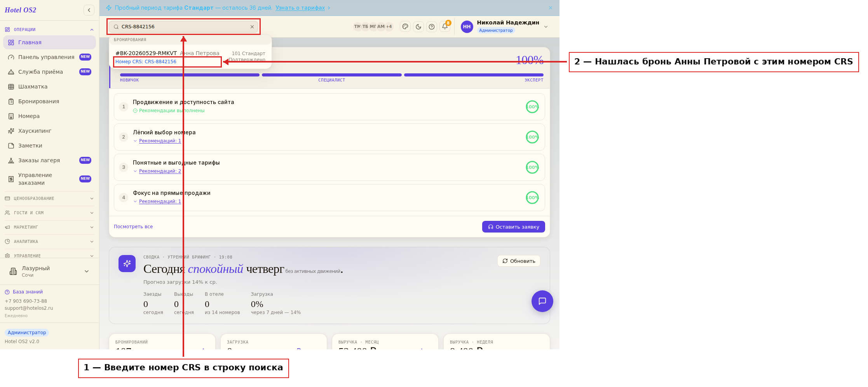Open help with the question-mark icon

pos(432,27)
